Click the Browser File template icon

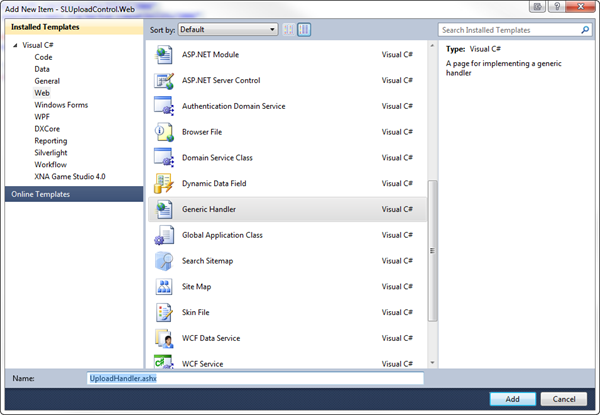tap(164, 132)
